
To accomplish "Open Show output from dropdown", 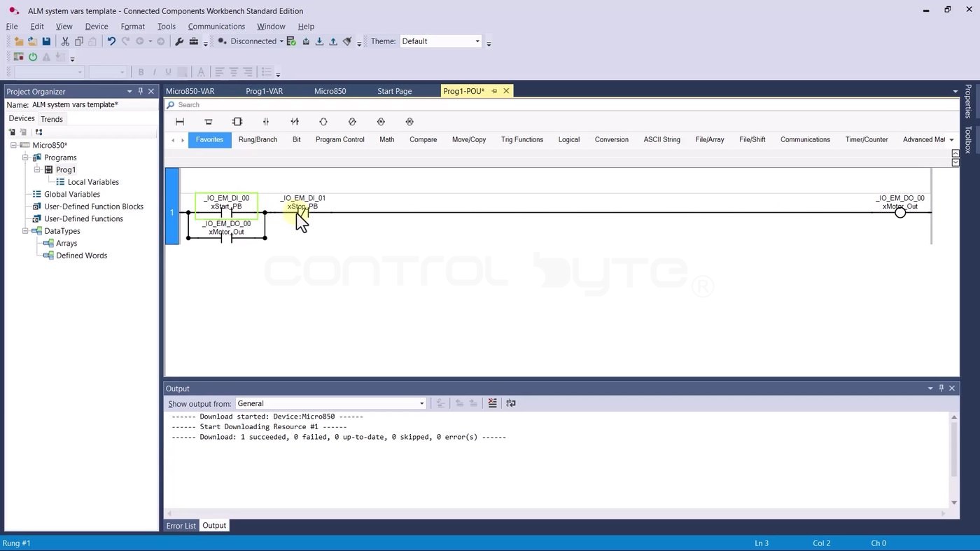I will pos(421,403).
